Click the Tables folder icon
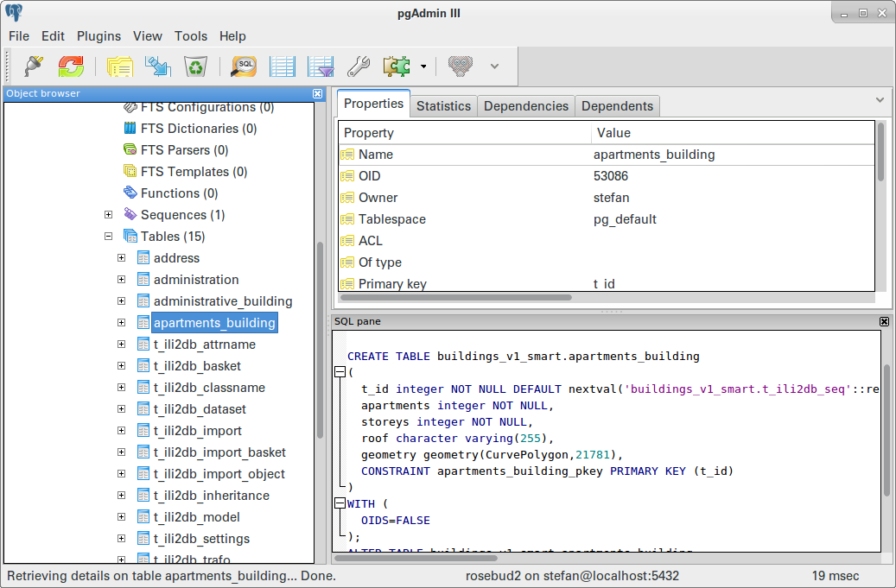Image resolution: width=896 pixels, height=588 pixels. (x=130, y=237)
